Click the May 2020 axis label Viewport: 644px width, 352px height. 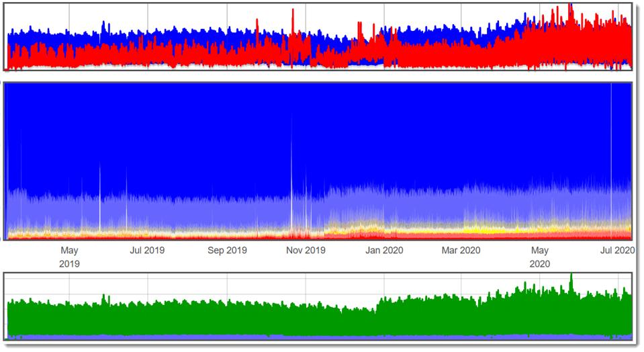point(540,257)
